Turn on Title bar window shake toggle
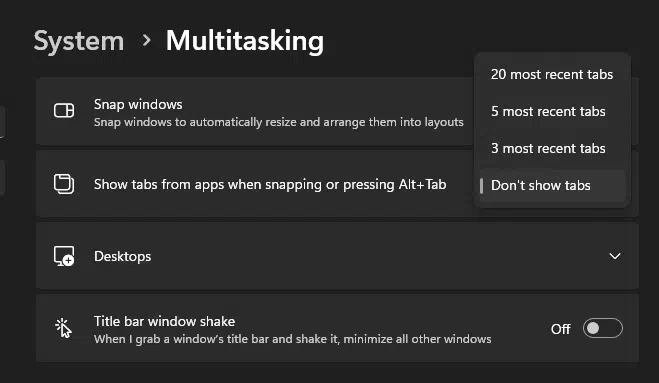Viewport: 659px width, 383px height. 603,328
